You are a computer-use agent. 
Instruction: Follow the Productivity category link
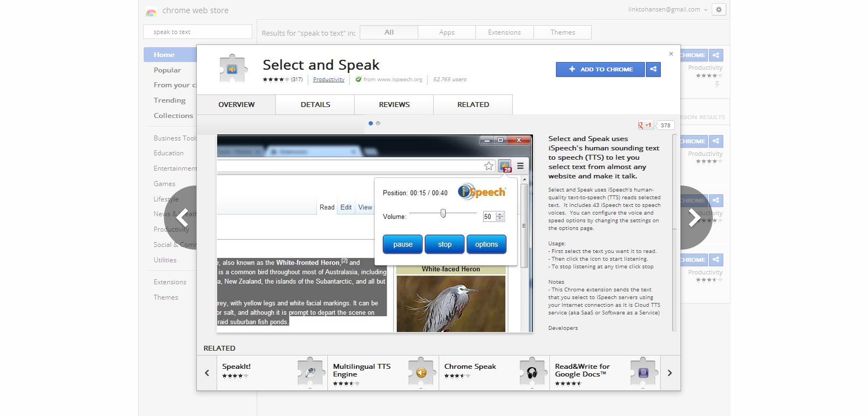(328, 80)
